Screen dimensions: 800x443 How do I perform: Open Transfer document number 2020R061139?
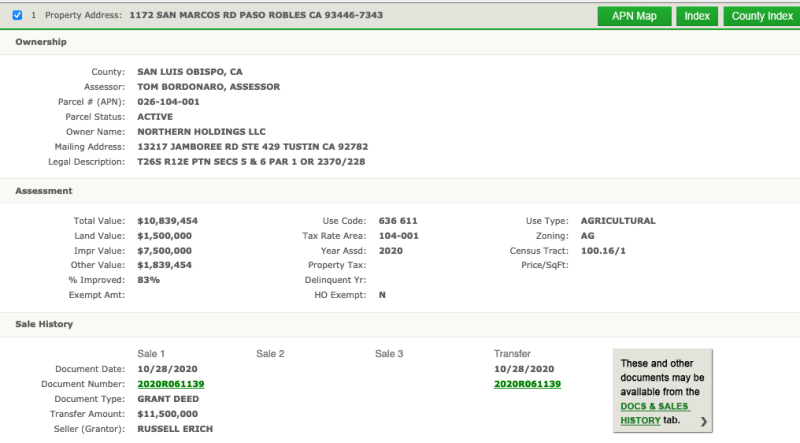pyautogui.click(x=528, y=384)
